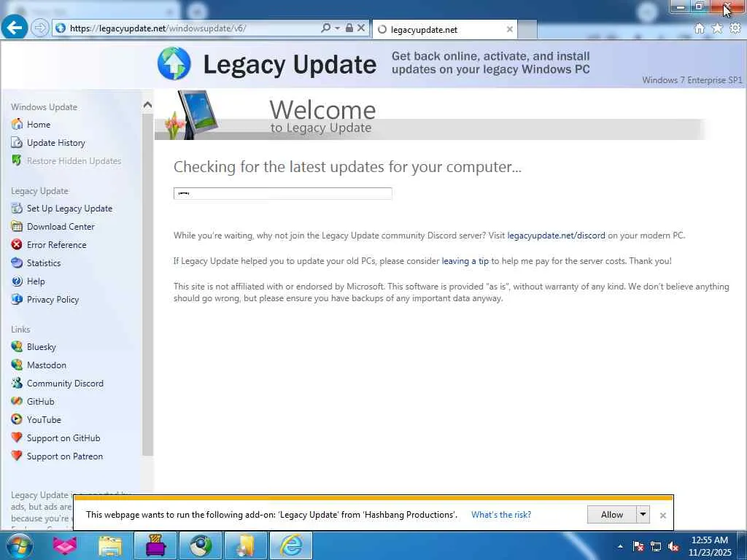Select the legacyupdate.net browser tab
This screenshot has width=747, height=560.
tap(444, 29)
